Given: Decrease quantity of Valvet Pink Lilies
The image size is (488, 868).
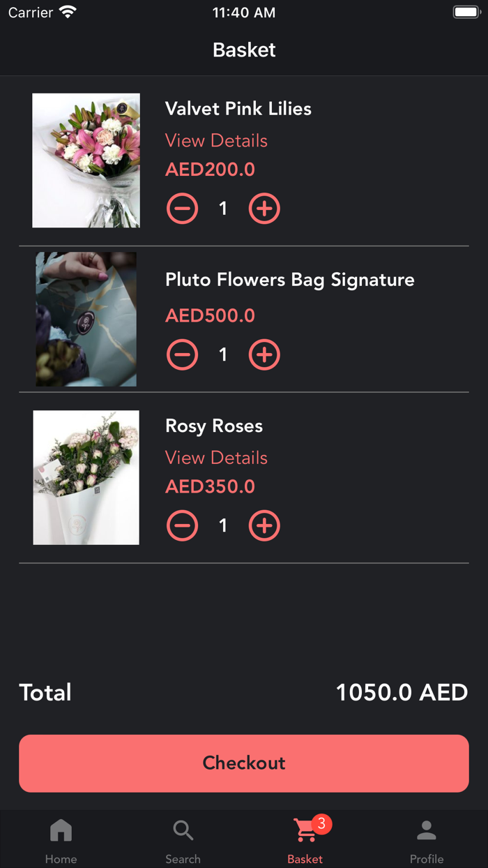Looking at the screenshot, I should (182, 208).
